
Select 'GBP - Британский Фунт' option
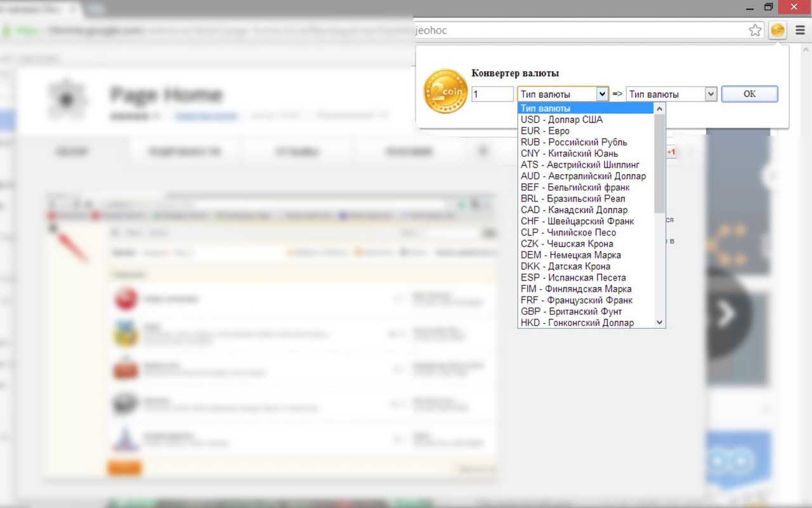586,312
